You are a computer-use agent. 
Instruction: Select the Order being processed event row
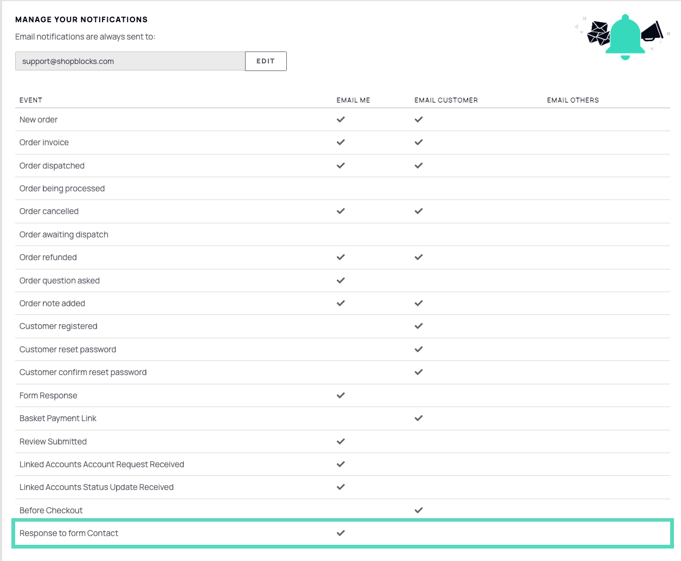[x=342, y=188]
